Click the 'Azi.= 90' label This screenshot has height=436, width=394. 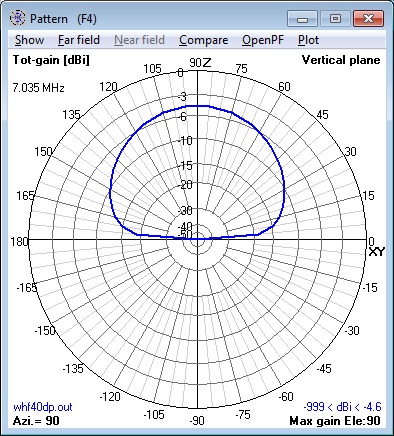(36, 421)
